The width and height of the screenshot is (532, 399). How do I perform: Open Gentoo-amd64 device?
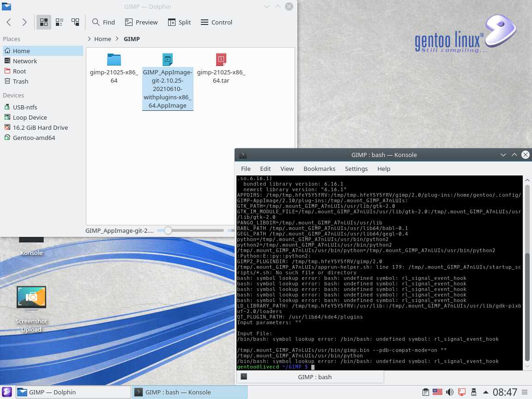(x=43, y=138)
